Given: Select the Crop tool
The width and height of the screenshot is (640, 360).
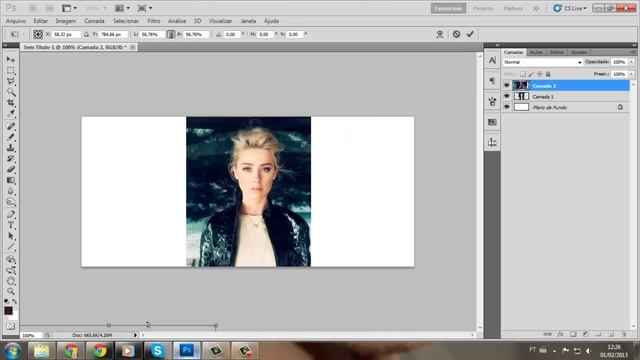Looking at the screenshot, I should tap(11, 103).
